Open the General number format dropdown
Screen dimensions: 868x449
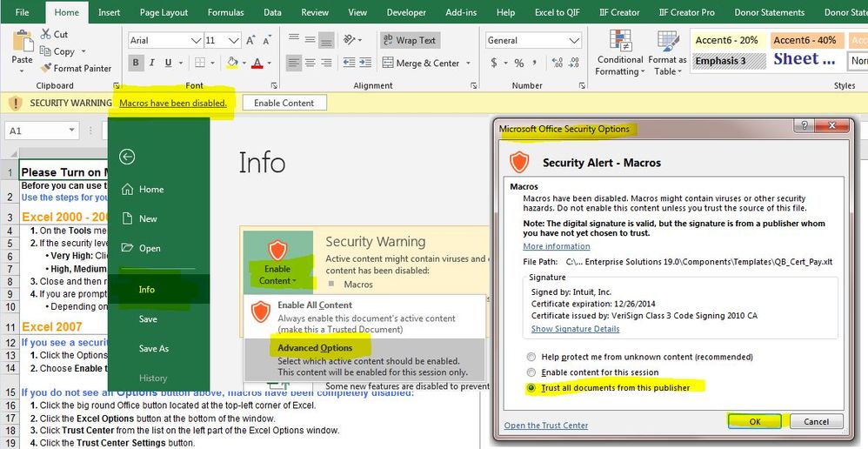pyautogui.click(x=573, y=40)
